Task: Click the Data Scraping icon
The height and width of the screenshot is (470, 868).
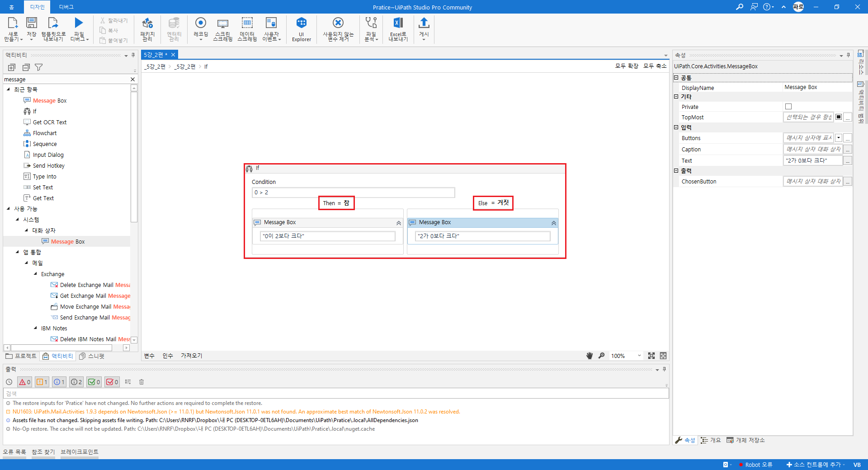Action: point(247,23)
